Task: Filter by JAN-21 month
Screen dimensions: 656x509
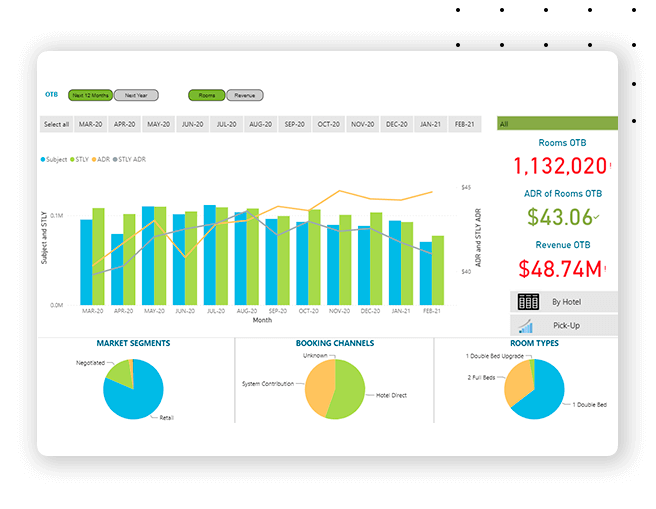Action: coord(430,124)
